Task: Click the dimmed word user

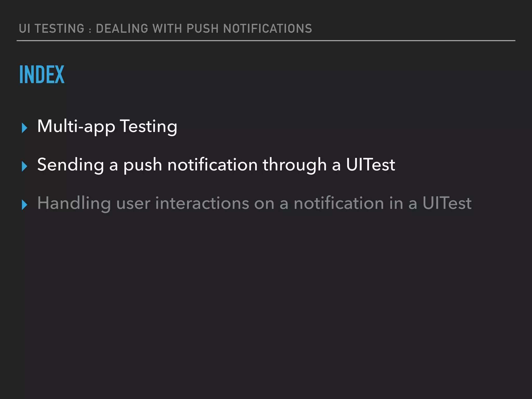Action: [x=133, y=203]
